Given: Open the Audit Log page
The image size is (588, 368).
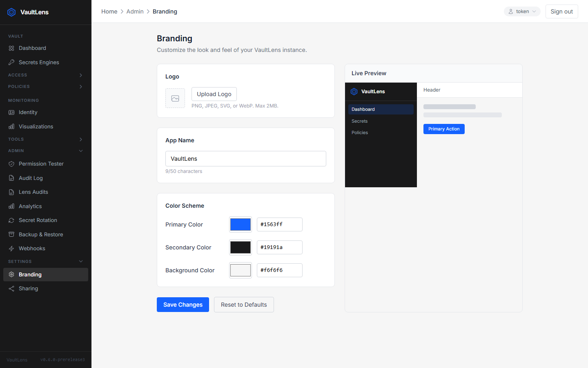Looking at the screenshot, I should click(46, 178).
